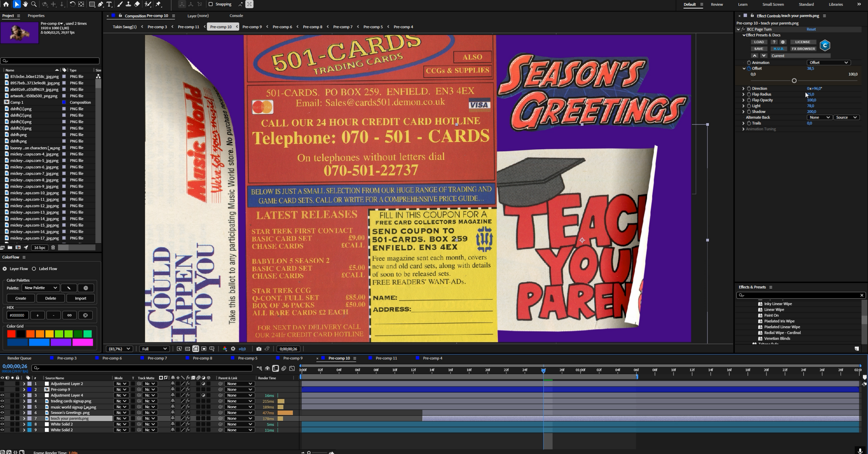The width and height of the screenshot is (868, 454).
Task: Select the Eraser tool
Action: pyautogui.click(x=137, y=4)
